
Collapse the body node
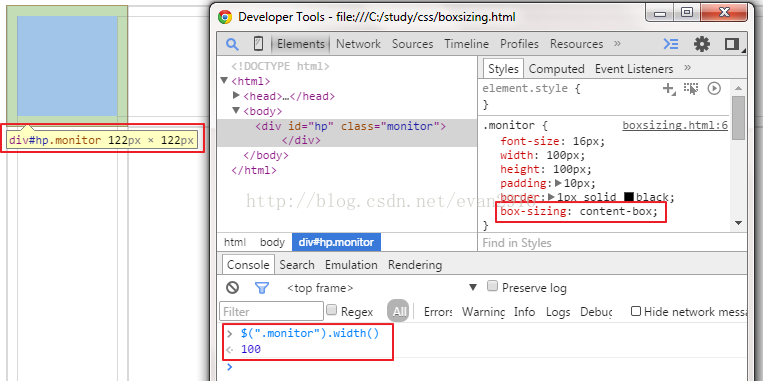[x=236, y=110]
